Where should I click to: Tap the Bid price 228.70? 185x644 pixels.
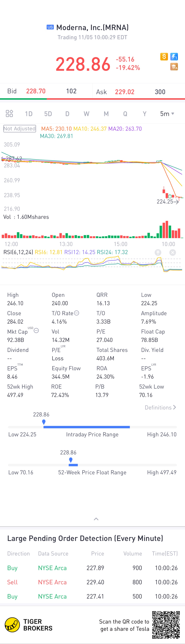pyautogui.click(x=36, y=91)
